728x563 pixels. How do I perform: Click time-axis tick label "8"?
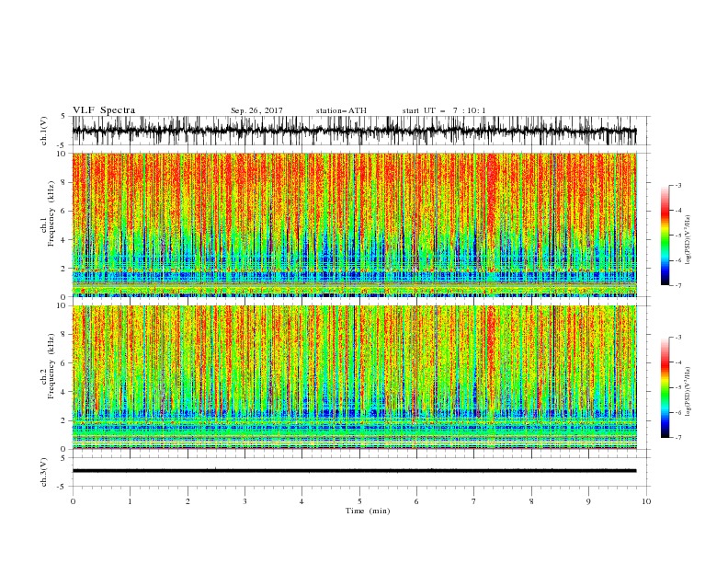click(531, 501)
